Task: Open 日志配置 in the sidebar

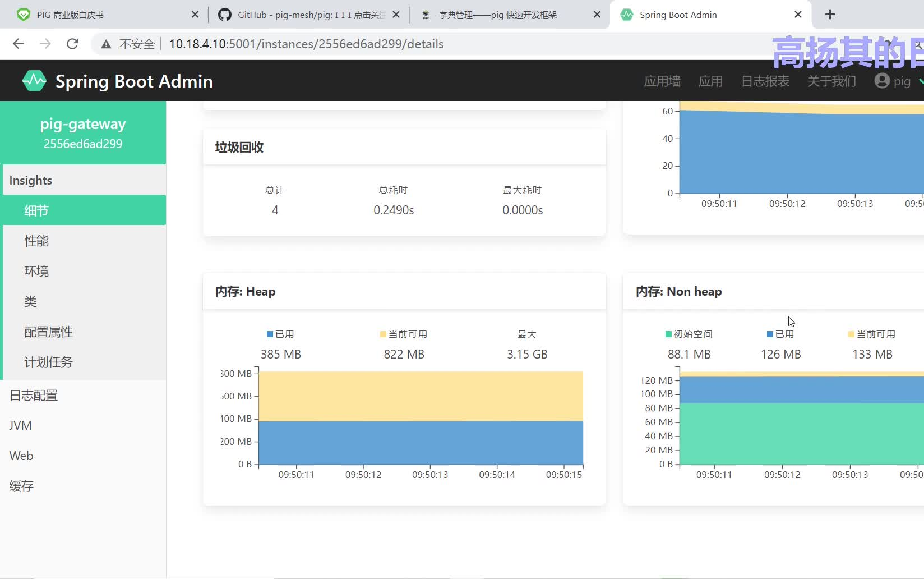Action: pos(83,395)
